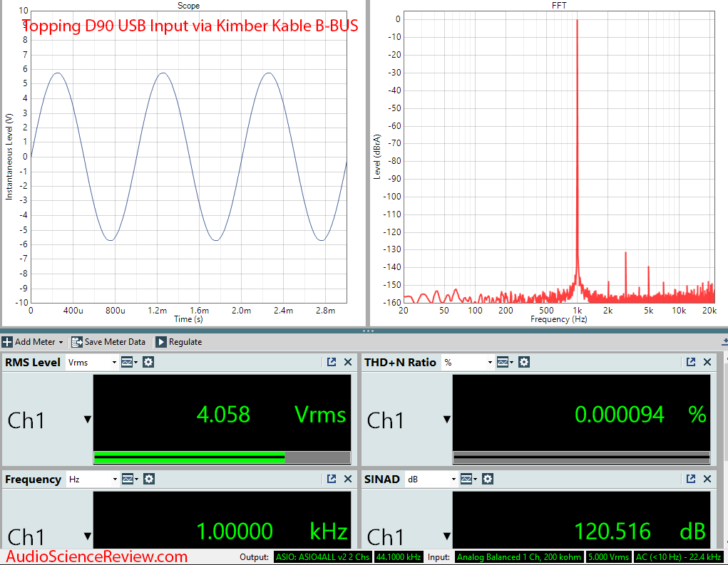Close the RMS Level meter
This screenshot has height=565, width=728.
[x=348, y=362]
